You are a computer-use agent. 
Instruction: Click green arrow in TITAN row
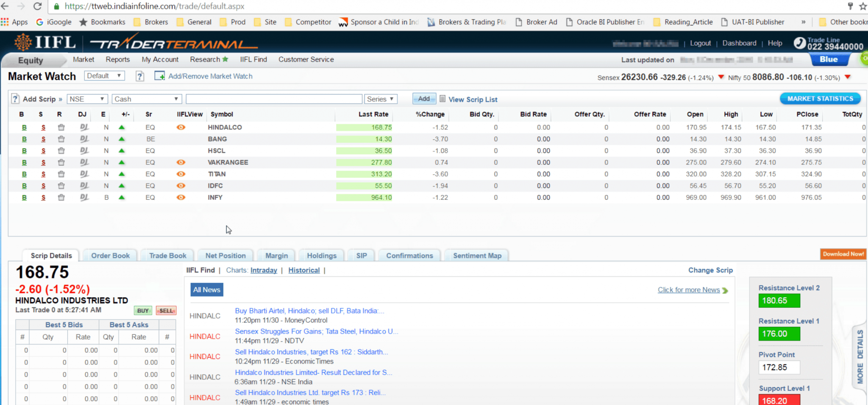[x=122, y=174]
